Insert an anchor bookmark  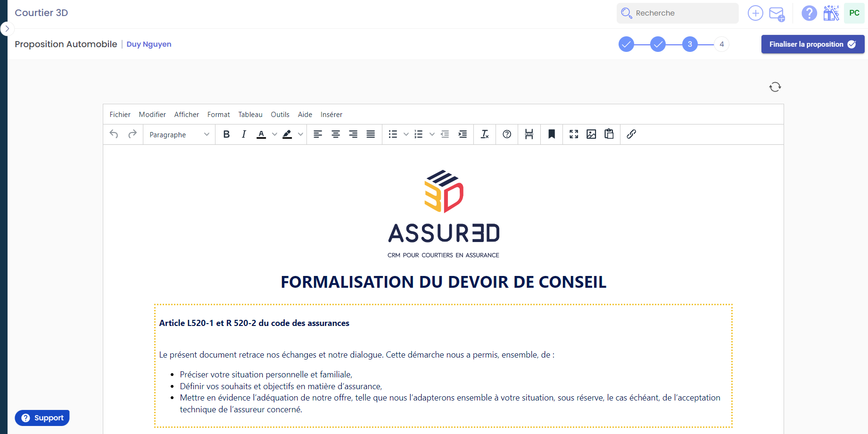click(x=552, y=134)
